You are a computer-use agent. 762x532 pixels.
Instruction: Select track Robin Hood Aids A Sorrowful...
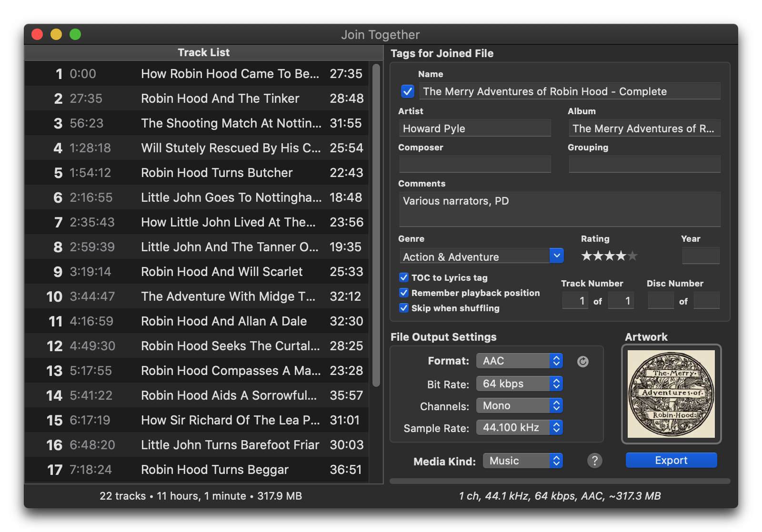pos(197,395)
